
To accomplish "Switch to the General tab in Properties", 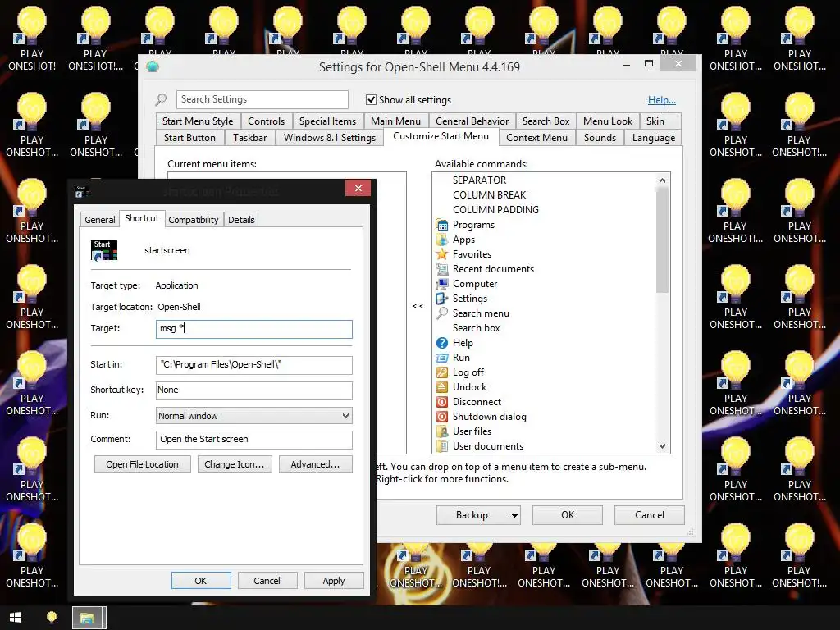I will 99,220.
